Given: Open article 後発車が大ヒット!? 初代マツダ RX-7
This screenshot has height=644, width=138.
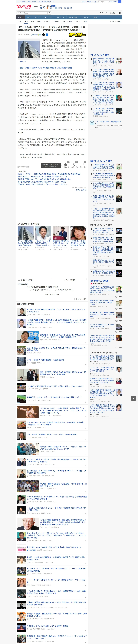Looking at the screenshot, I should [x=54, y=397].
